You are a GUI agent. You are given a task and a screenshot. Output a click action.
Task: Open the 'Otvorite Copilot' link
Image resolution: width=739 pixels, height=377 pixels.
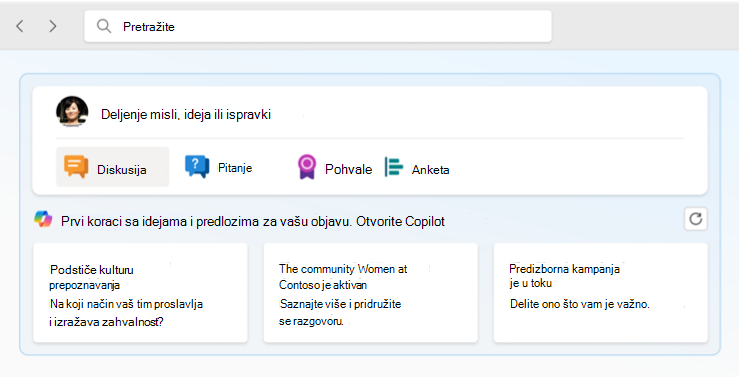(x=400, y=221)
